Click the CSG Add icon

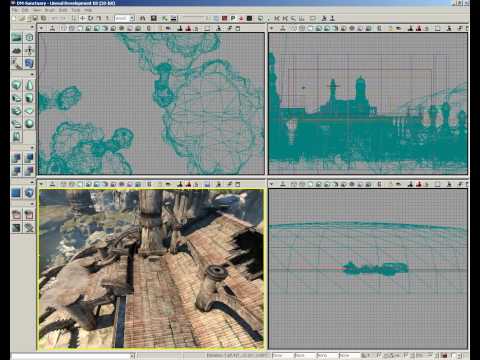(17, 158)
